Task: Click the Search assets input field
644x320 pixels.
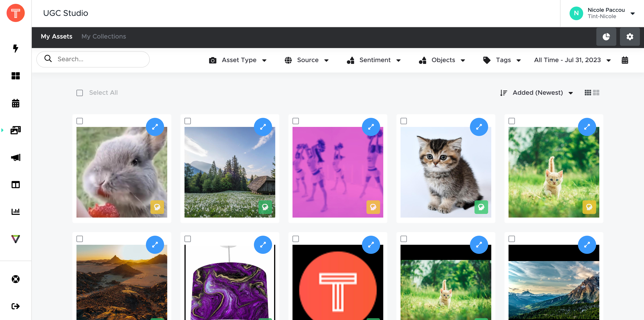Action: 93,59
